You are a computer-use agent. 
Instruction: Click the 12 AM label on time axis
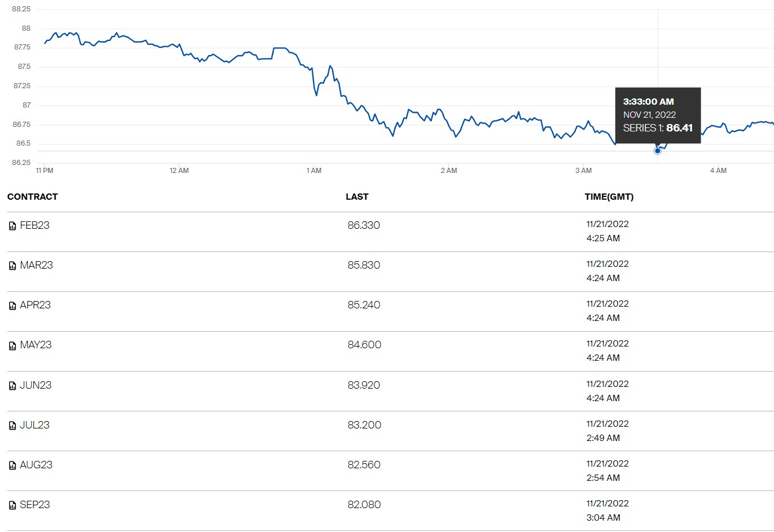(179, 171)
